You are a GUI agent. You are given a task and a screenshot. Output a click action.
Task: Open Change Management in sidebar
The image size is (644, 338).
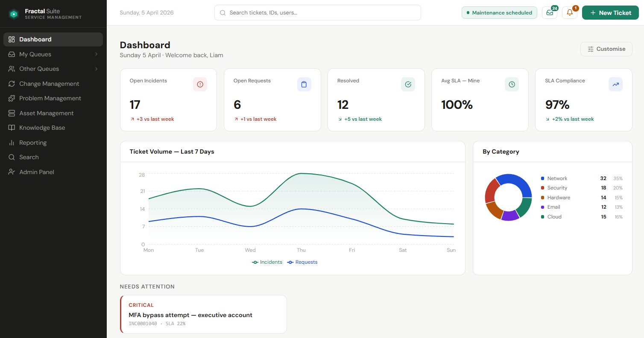coord(53,84)
